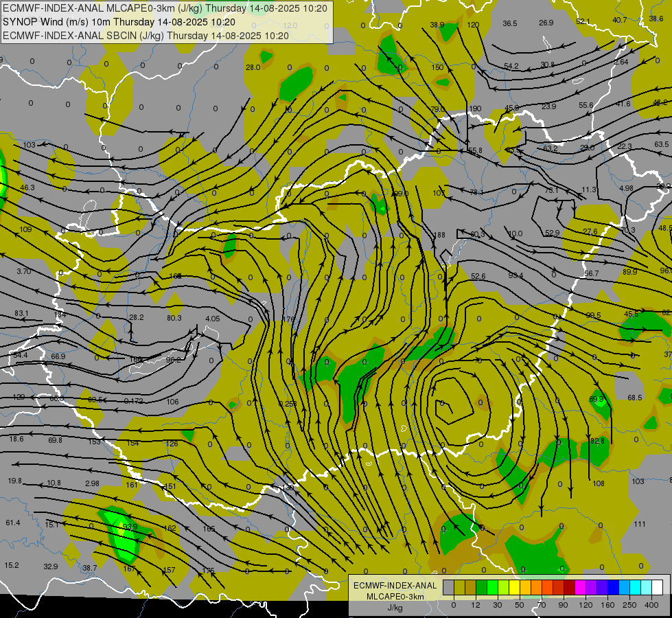Click the map value 80.3
The height and width of the screenshot is (618, 672).
174,318
